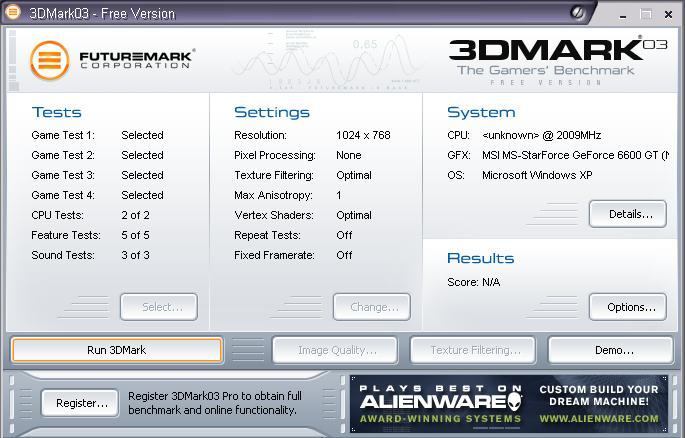Click the 'Game Test 1:' label
685x438 pixels.
[63, 135]
